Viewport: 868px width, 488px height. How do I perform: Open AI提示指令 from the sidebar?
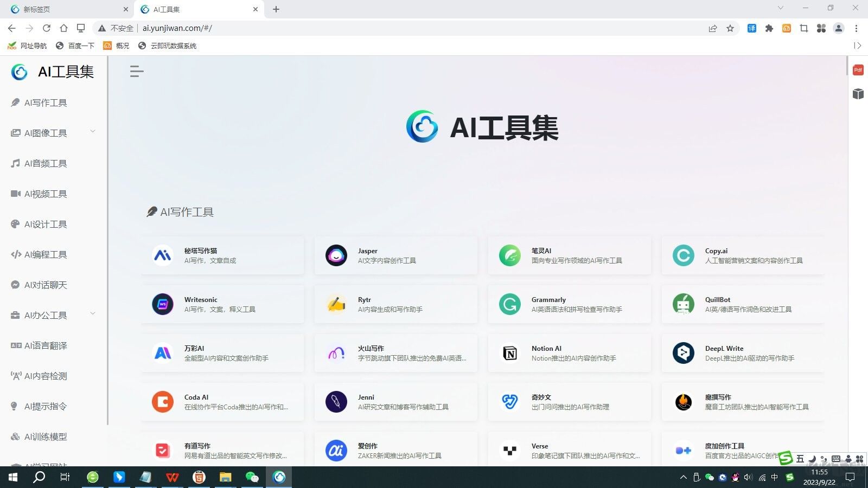[x=46, y=406]
